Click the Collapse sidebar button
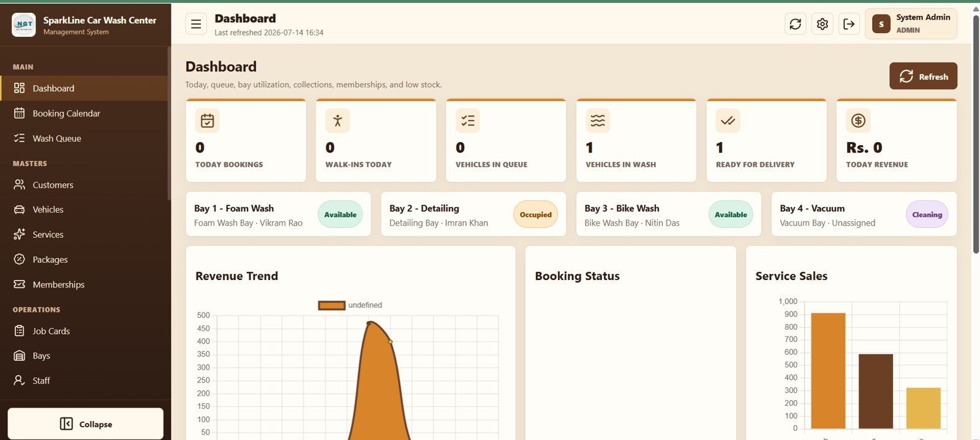 tap(86, 424)
